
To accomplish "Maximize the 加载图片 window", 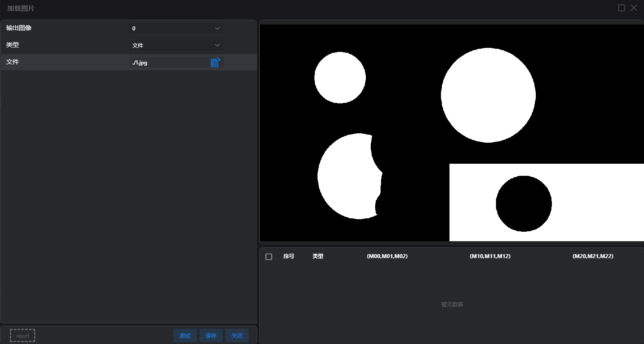I will click(622, 8).
